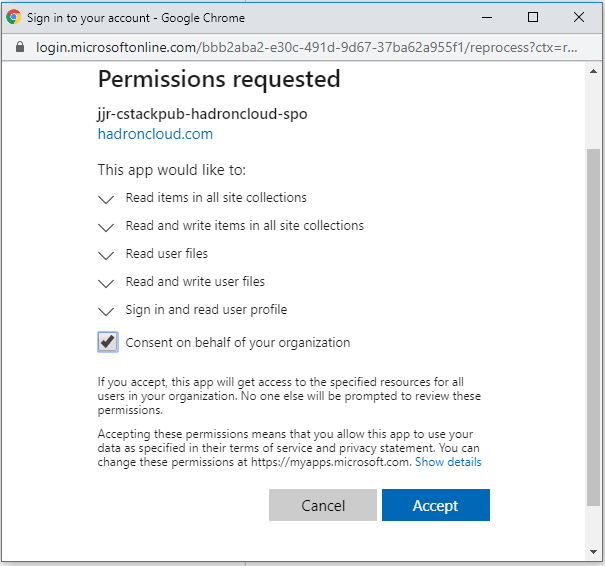This screenshot has width=605, height=566.
Task: Click app name 'jjr-cstackpub-hadroncloud-spo'
Action: click(203, 114)
